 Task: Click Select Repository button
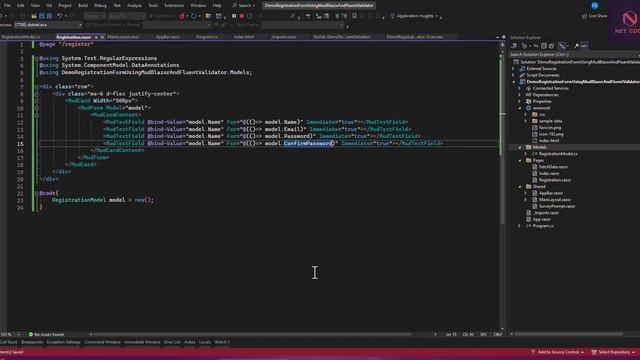point(613,352)
